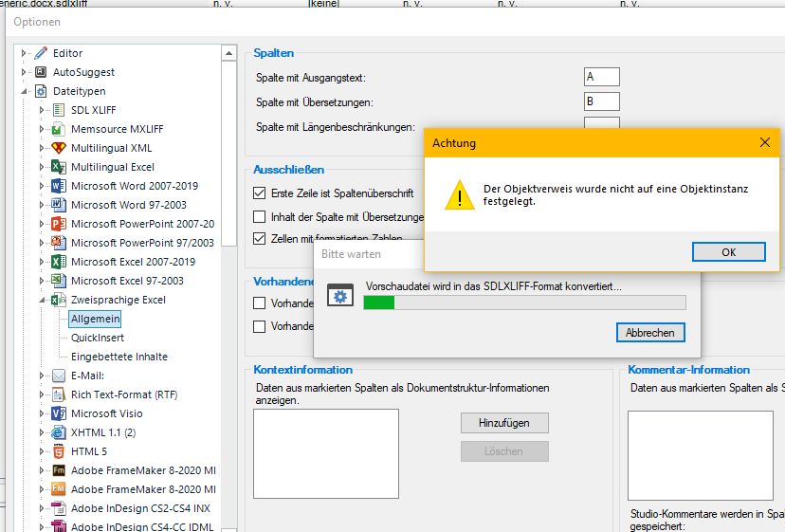Expand the AutoSuggest tree node

coord(23,72)
